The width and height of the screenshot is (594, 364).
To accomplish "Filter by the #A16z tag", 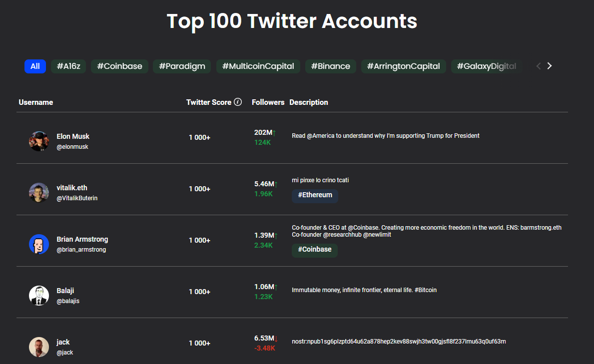I will pyautogui.click(x=68, y=66).
